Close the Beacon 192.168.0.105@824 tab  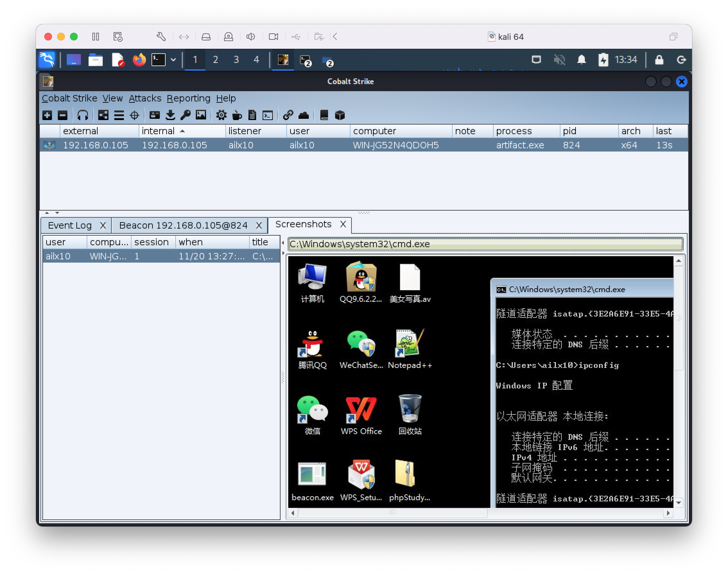[x=259, y=225]
